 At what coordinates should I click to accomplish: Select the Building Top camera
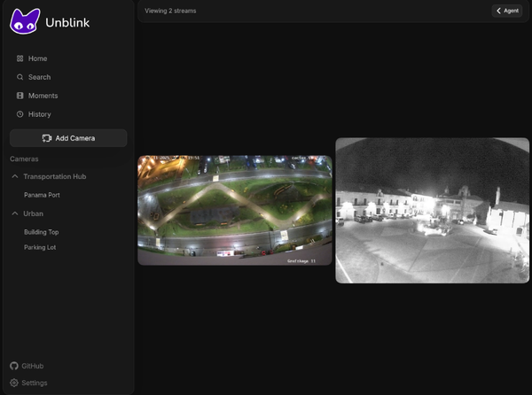pyautogui.click(x=42, y=232)
